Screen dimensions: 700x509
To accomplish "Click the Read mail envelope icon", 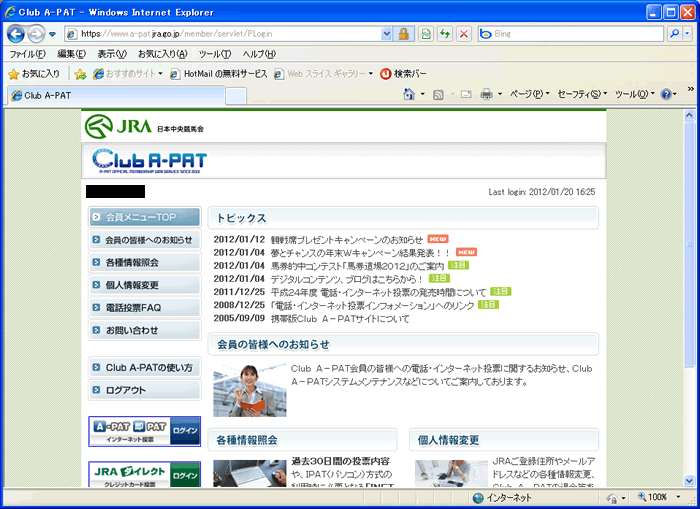I will 466,95.
